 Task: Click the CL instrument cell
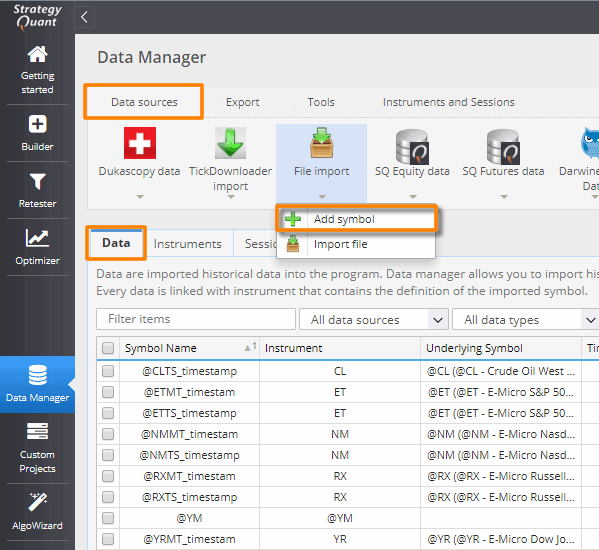pyautogui.click(x=340, y=371)
